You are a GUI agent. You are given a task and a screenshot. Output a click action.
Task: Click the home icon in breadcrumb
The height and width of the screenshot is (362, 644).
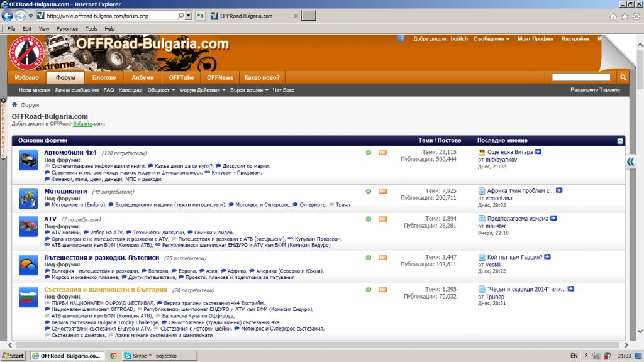tap(15, 105)
